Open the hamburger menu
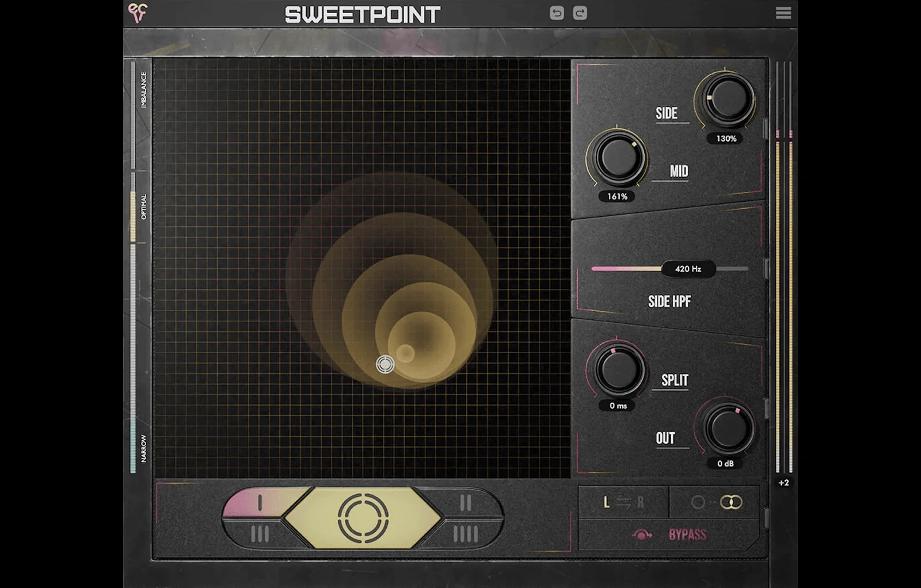 [x=783, y=13]
